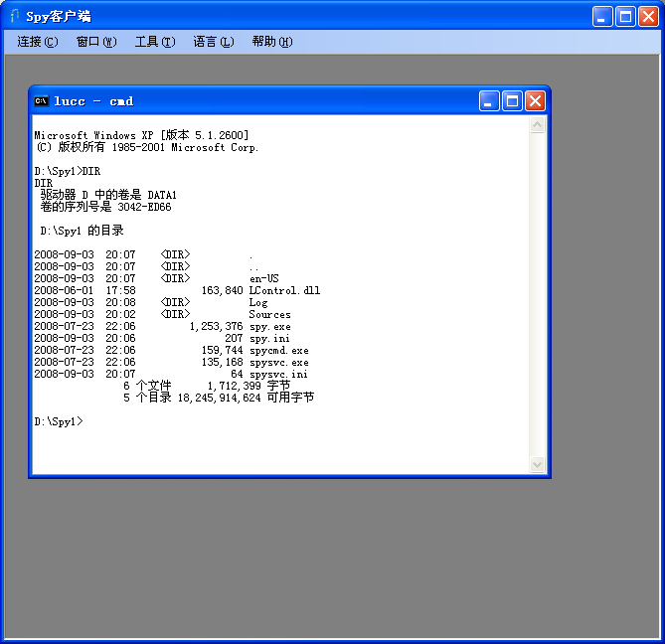665x644 pixels.
Task: Maximize the lucc - cmd child window
Action: pos(512,101)
